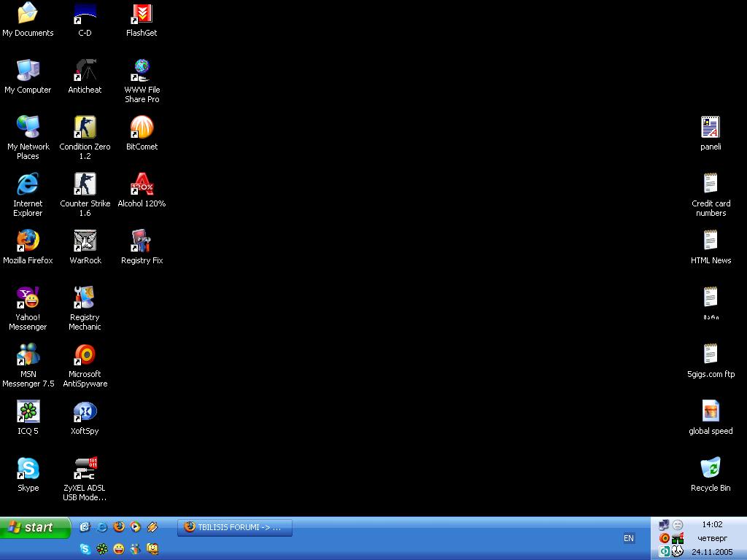Select the ZyXEL ADSL USB Modem shortcut
Viewport: 747px width, 560px height.
85,479
